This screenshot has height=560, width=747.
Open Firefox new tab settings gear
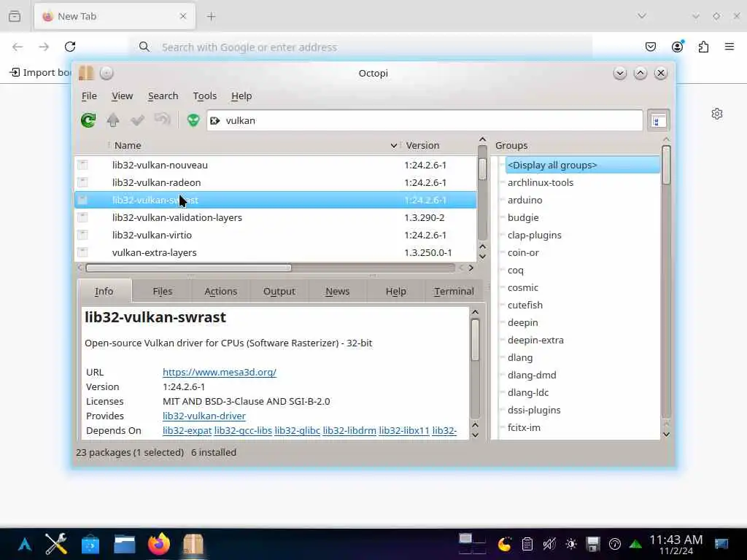coord(717,114)
